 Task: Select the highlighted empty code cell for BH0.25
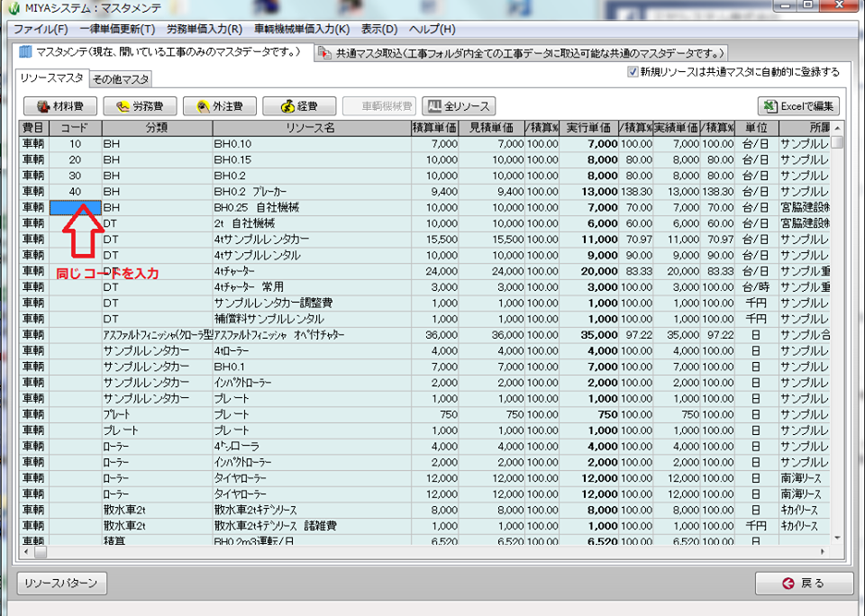click(76, 207)
